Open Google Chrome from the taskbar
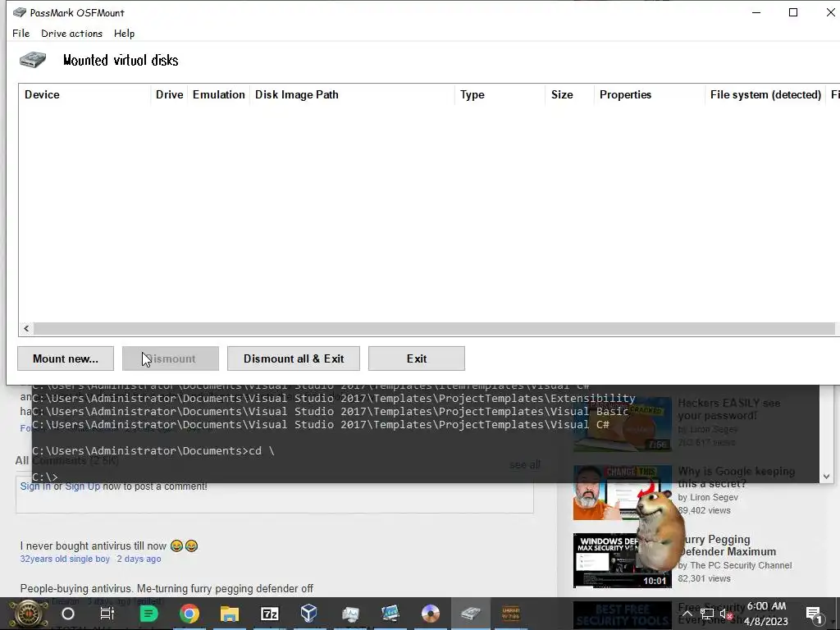This screenshot has width=840, height=630. [189, 614]
